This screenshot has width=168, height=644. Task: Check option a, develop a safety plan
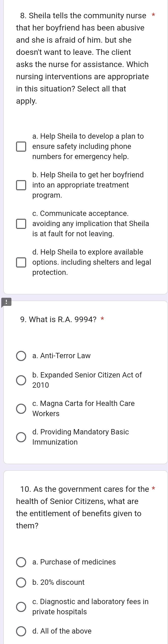tap(21, 147)
